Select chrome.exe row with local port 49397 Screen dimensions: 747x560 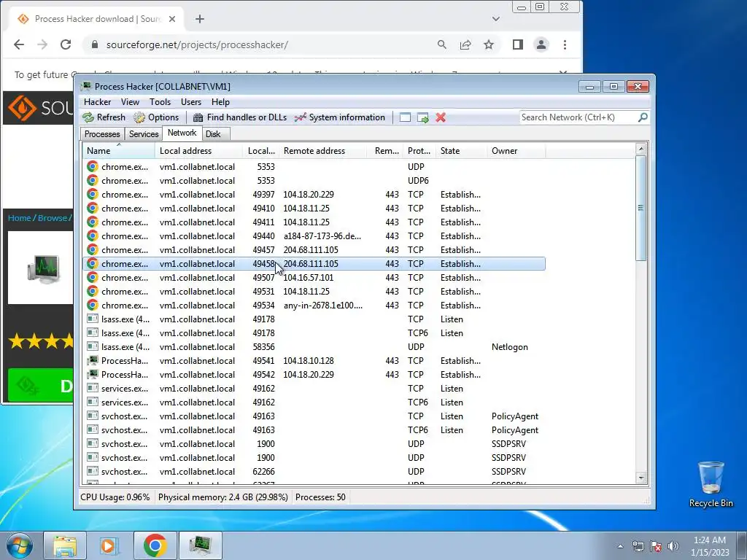(x=314, y=194)
